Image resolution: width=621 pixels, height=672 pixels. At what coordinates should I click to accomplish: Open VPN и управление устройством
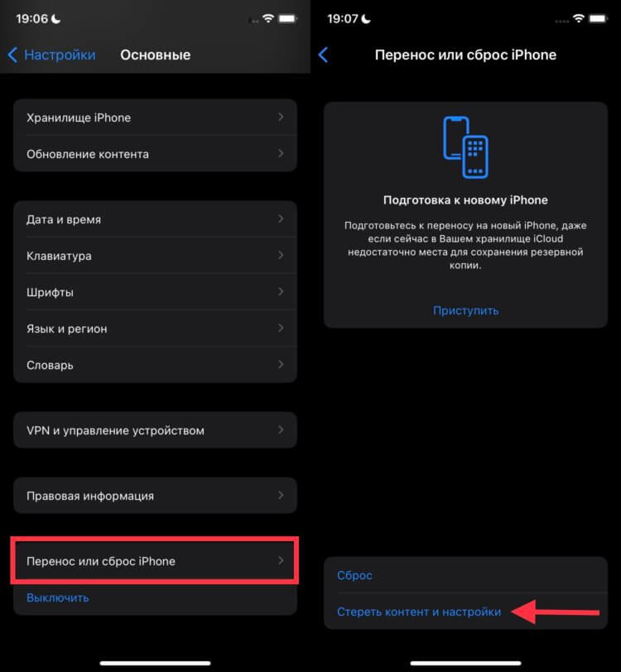[156, 430]
